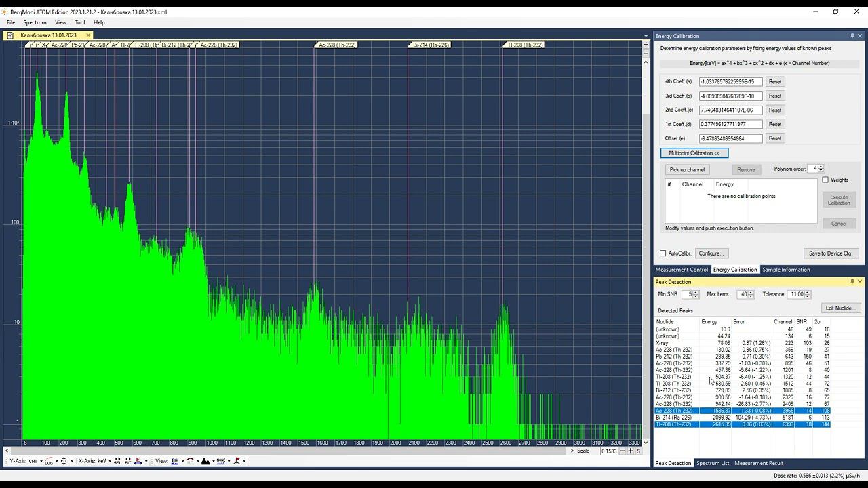Click Reset for the Offset (e)
The width and height of the screenshot is (868, 488).
[775, 138]
